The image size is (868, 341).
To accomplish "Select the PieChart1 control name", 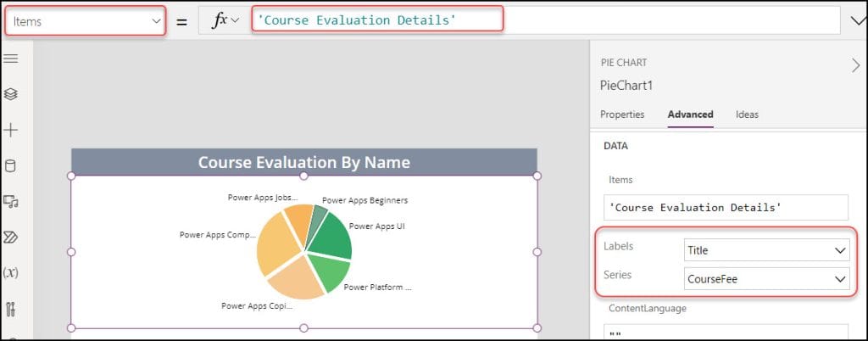I will coord(626,87).
